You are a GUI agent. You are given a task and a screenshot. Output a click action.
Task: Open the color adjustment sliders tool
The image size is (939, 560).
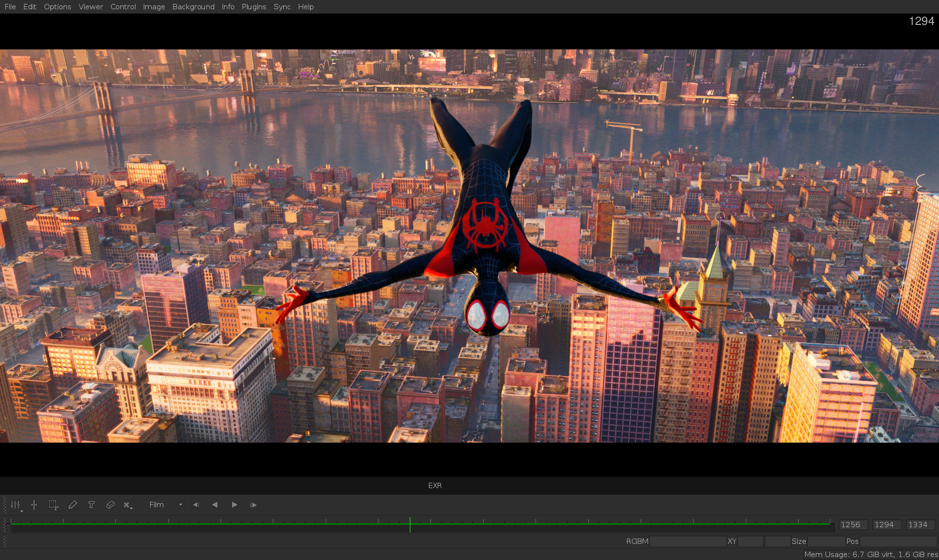16,505
